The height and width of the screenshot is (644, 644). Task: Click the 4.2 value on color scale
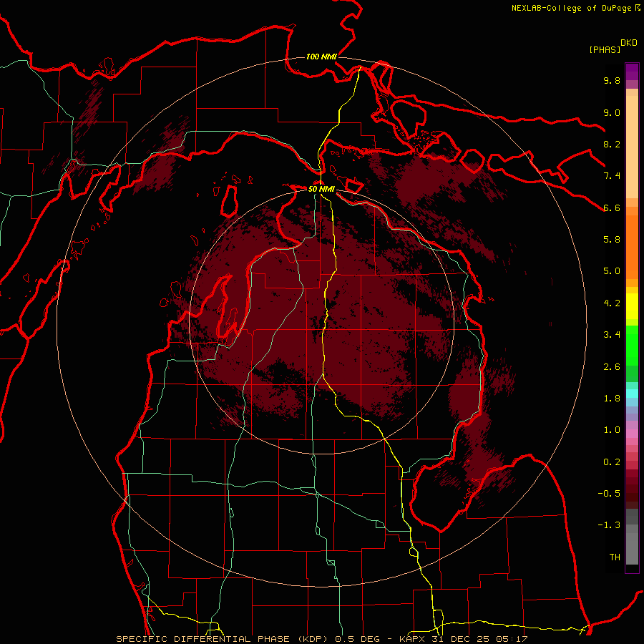pos(612,303)
